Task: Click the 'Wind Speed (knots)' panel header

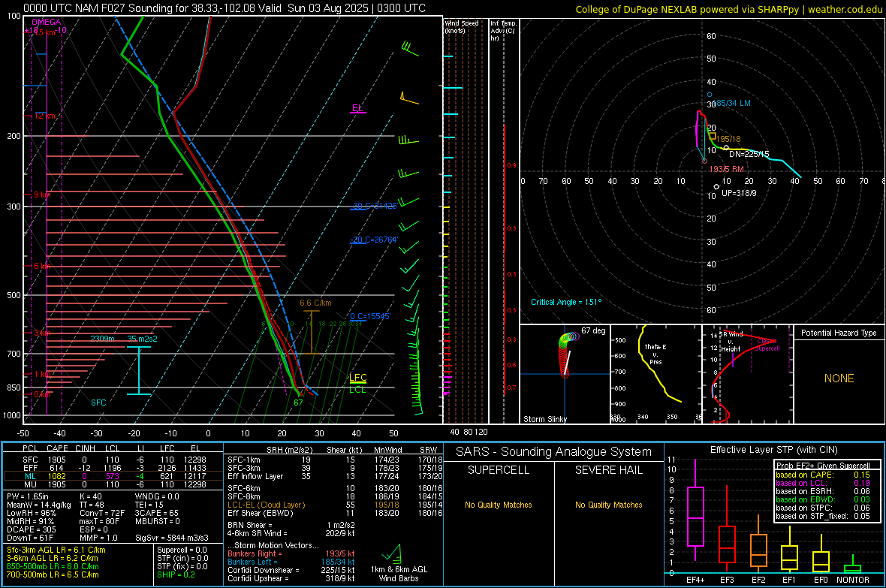Action: 462,26
